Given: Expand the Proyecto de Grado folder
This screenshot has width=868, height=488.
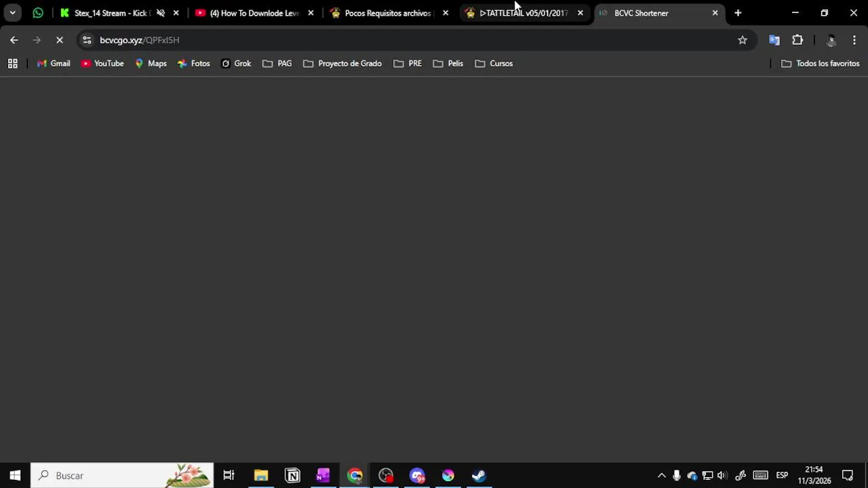Looking at the screenshot, I should click(342, 63).
